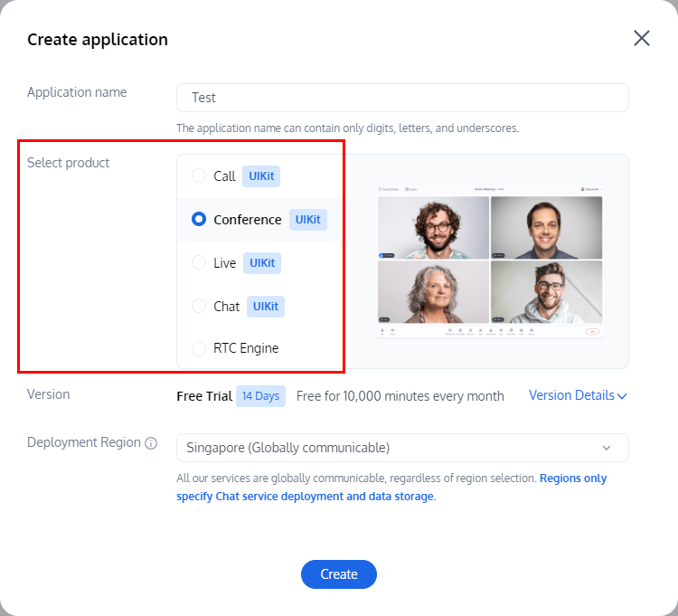Click the UIKit badge beside Live
The width and height of the screenshot is (678, 616).
point(262,263)
